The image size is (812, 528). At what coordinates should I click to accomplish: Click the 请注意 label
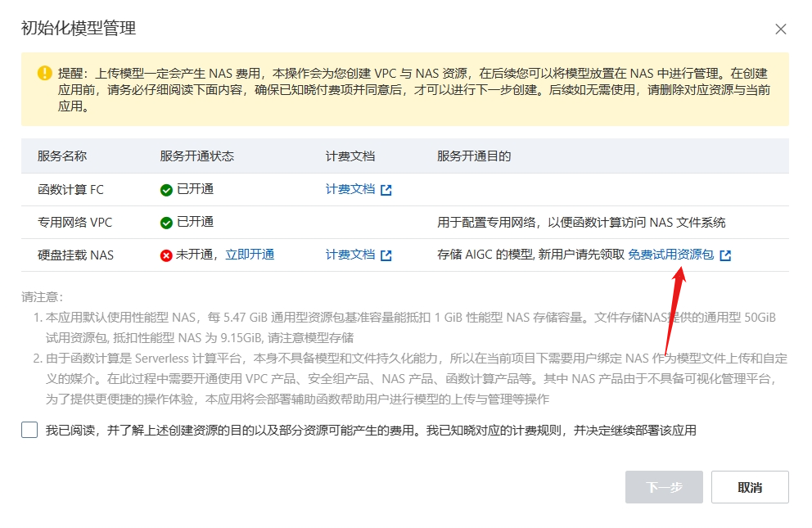click(42, 297)
